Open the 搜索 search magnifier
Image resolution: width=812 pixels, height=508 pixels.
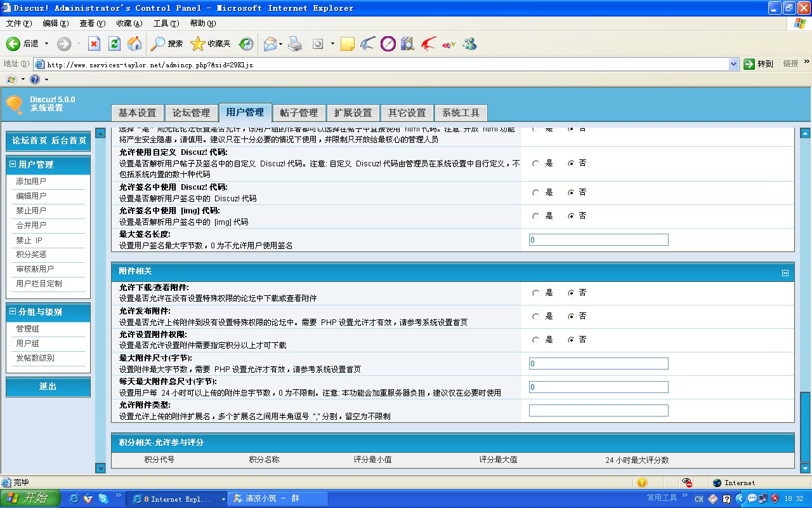pos(166,44)
